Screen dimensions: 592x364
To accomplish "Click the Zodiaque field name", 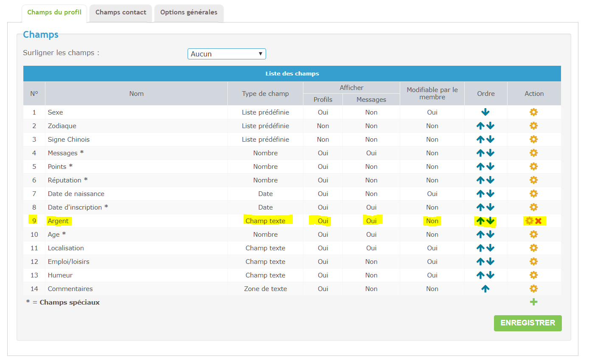I will (x=62, y=126).
